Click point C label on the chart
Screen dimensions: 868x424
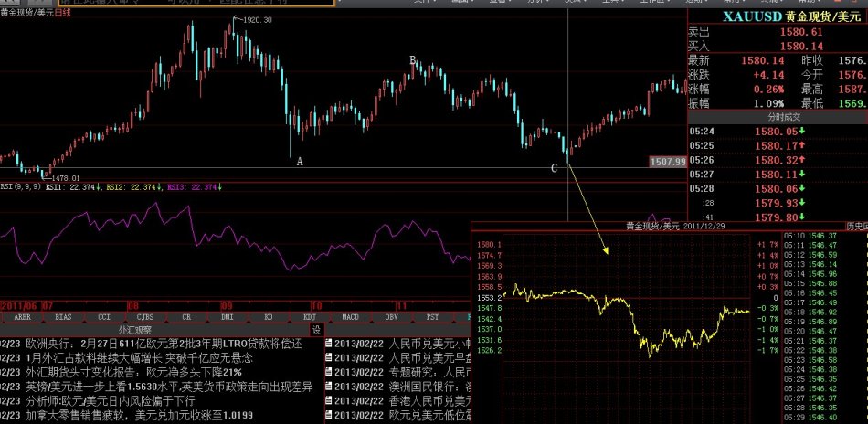[x=554, y=168]
